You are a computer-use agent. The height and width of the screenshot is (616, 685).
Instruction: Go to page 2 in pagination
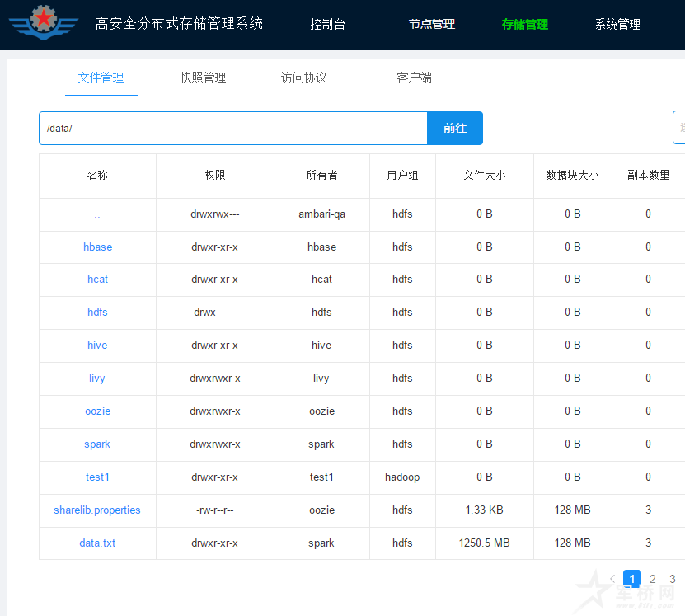pos(652,579)
